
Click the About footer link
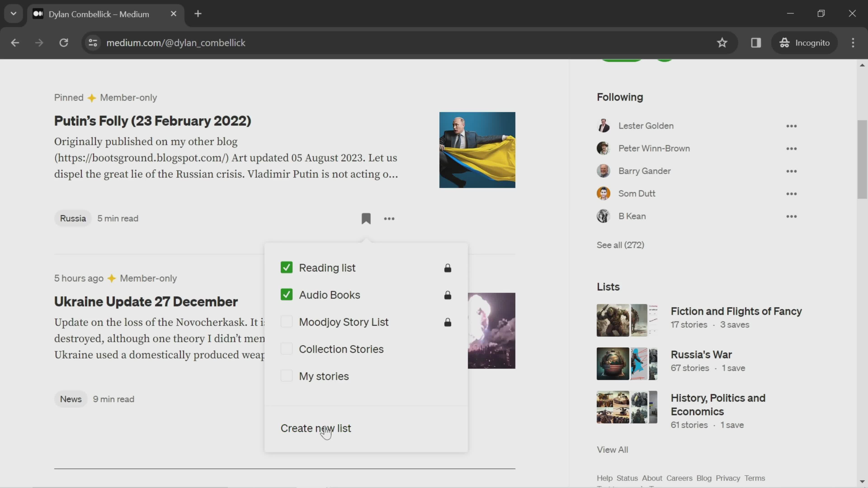coord(652,478)
